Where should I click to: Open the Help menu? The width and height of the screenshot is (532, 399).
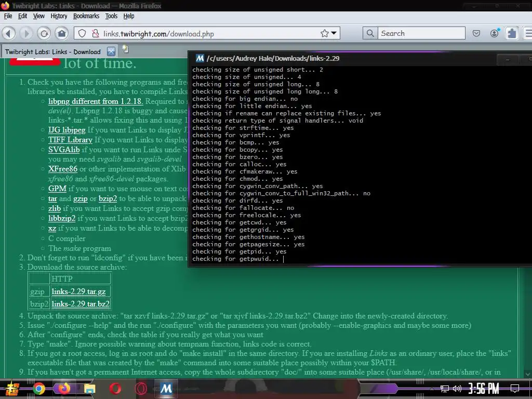tap(129, 16)
